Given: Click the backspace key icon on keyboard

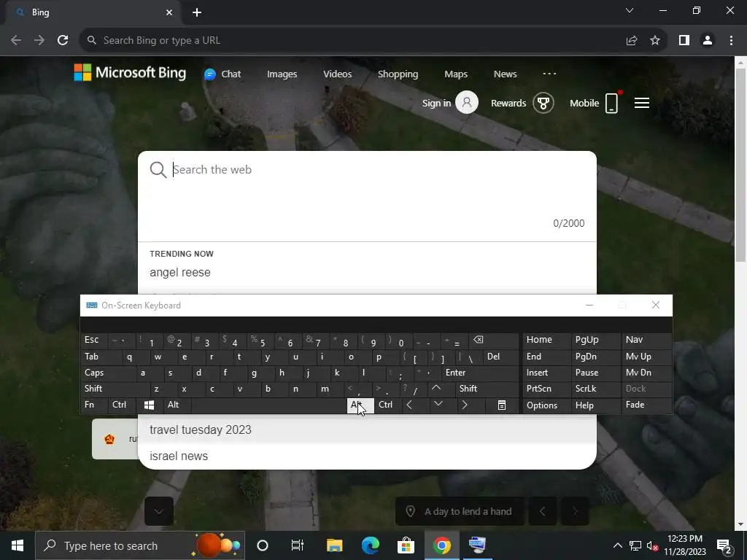Looking at the screenshot, I should pyautogui.click(x=494, y=340).
